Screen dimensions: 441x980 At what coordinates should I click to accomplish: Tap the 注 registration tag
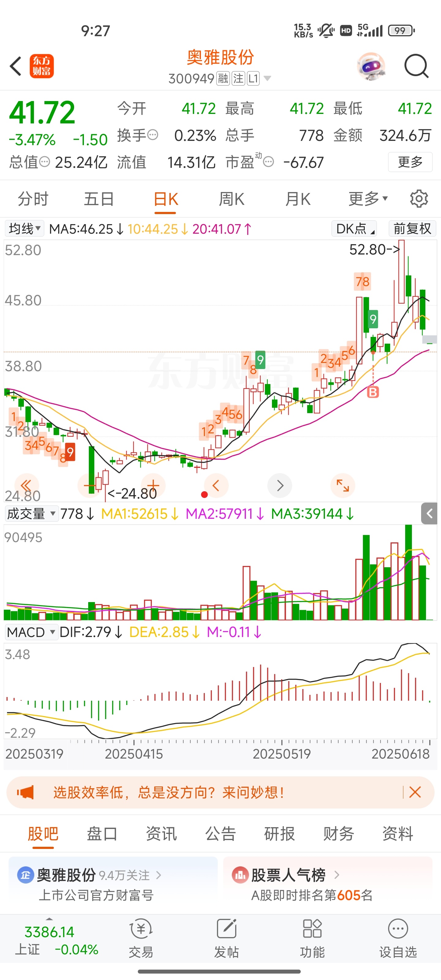click(x=238, y=78)
